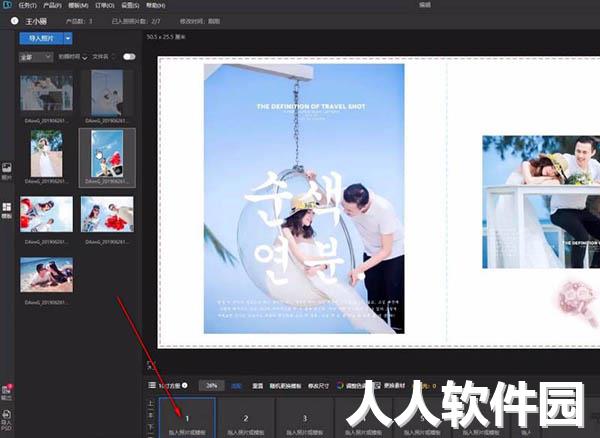Select the beach couple thumbnail
The height and width of the screenshot is (438, 600).
click(46, 275)
